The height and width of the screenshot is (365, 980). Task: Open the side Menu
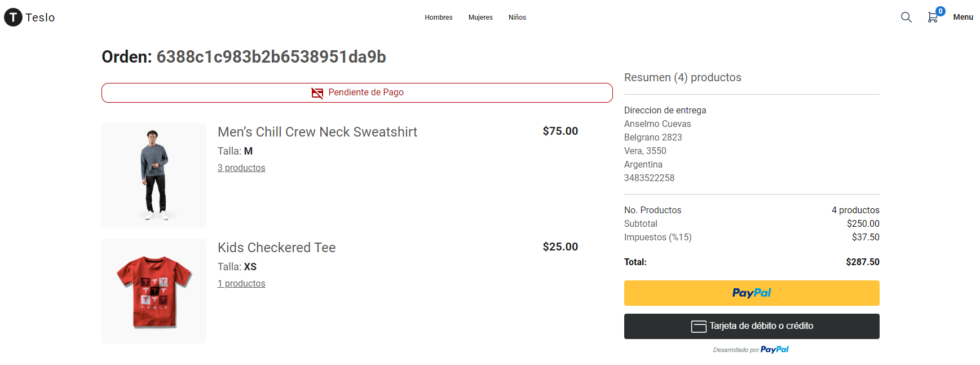pos(963,17)
